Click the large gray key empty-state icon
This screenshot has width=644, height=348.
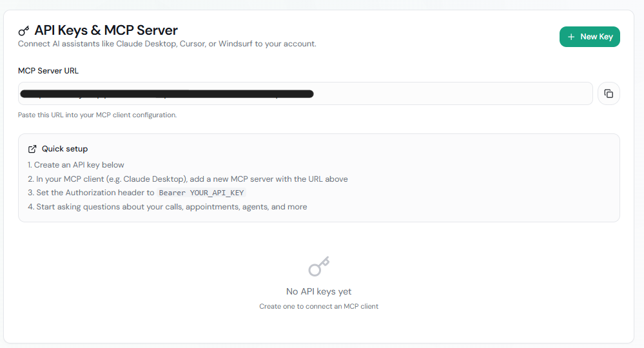click(318, 267)
